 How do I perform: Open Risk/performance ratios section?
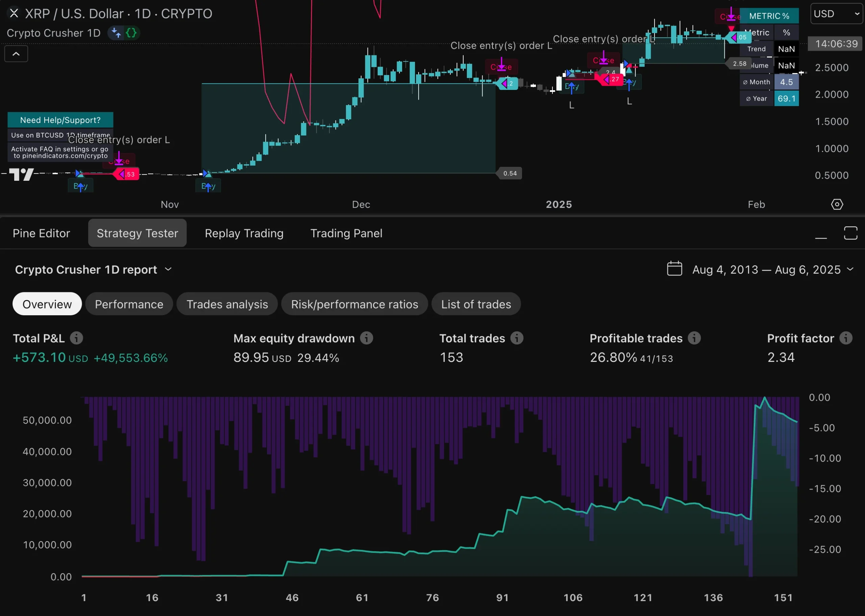pyautogui.click(x=354, y=304)
